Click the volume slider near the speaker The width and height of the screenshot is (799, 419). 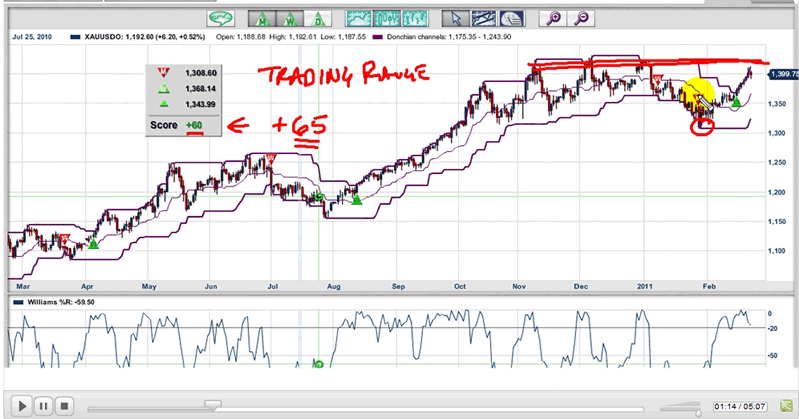pos(695,407)
